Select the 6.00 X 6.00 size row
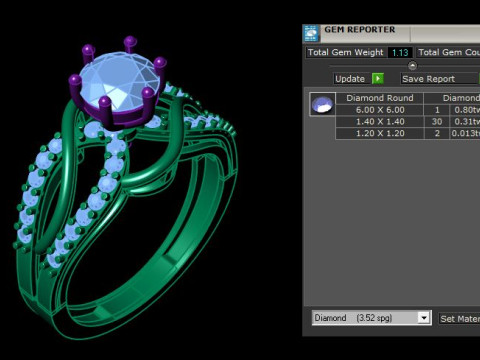 [380, 110]
